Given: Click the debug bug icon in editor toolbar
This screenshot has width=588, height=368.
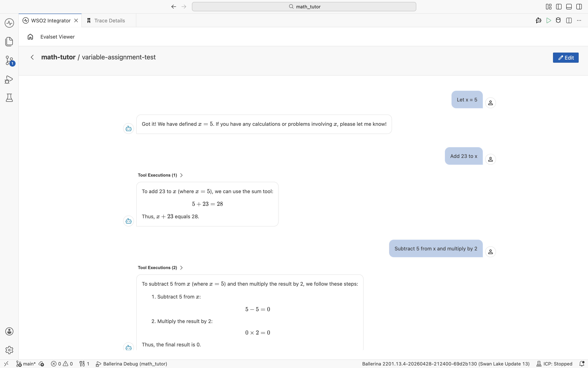Looking at the screenshot, I should point(558,20).
